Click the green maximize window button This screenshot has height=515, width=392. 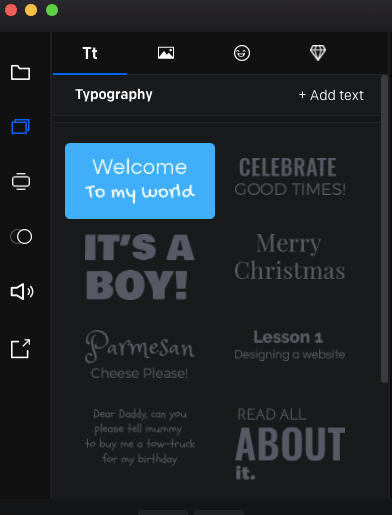(52, 10)
